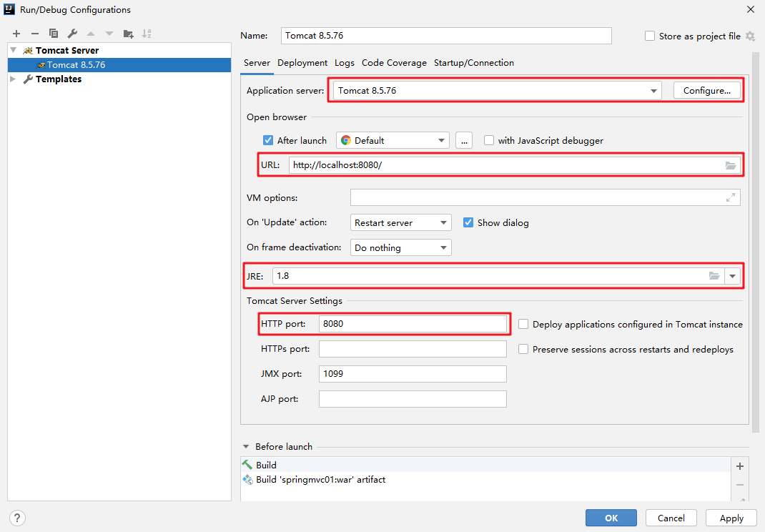Open the Startup/Connection tab

(x=473, y=63)
